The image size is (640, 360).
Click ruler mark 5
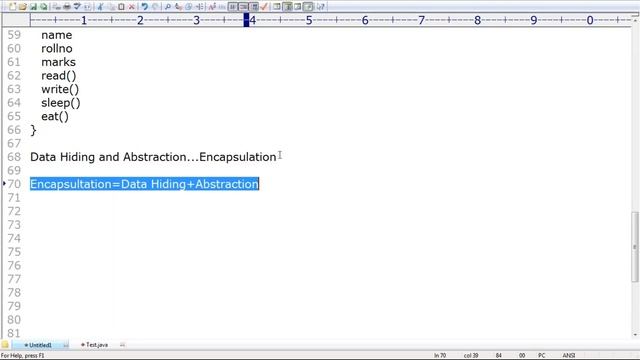[309, 20]
